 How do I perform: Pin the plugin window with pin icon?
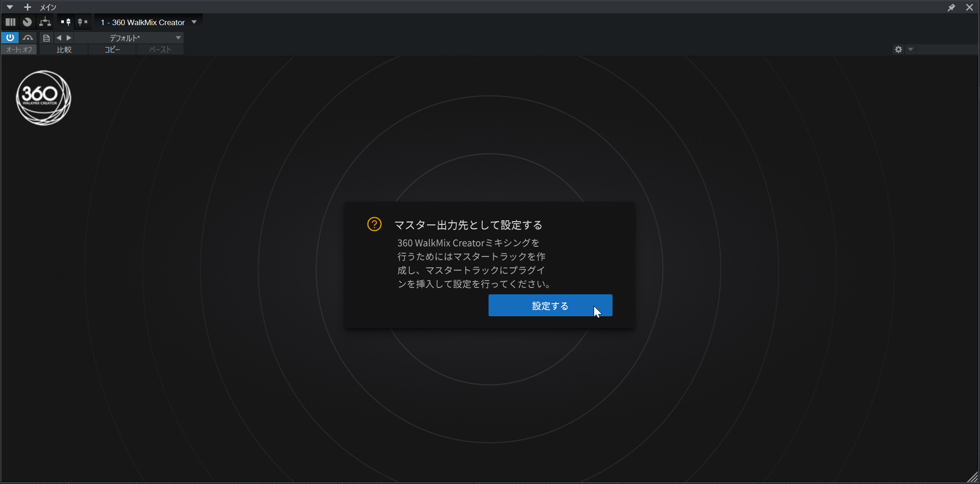point(951,7)
